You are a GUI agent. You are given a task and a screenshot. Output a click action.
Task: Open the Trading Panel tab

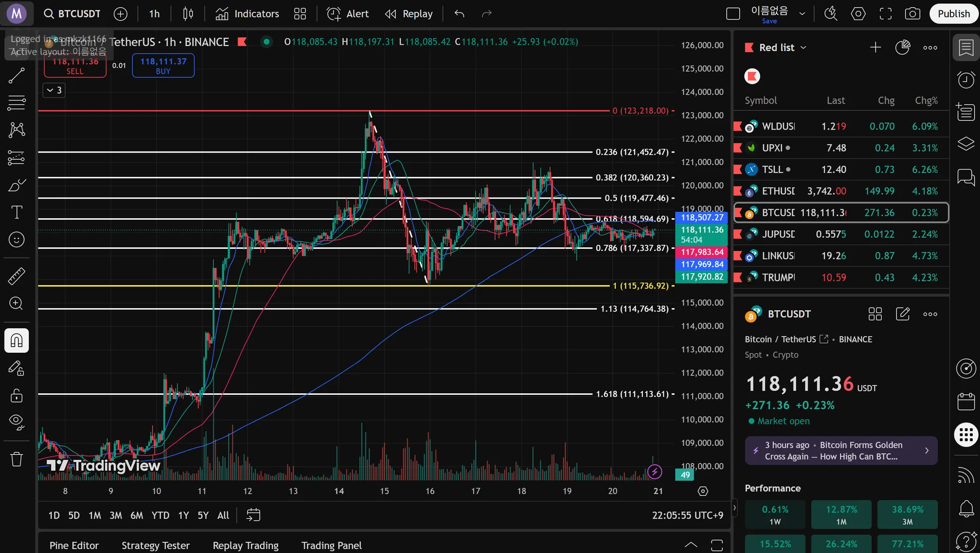tap(331, 545)
